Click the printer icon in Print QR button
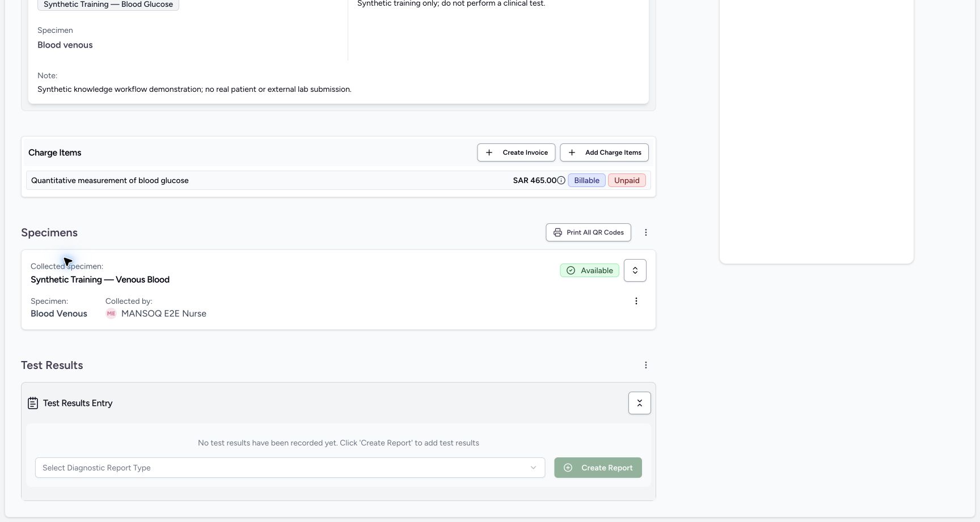Viewport: 980px width, 522px height. (557, 232)
